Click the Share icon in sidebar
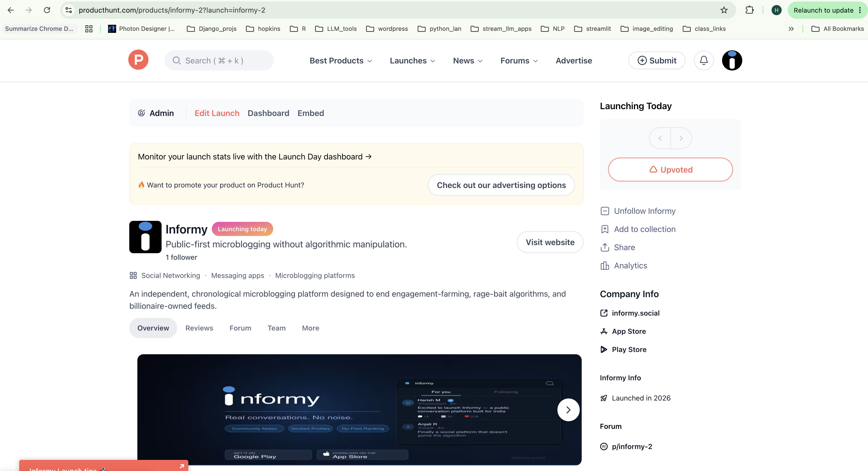The image size is (868, 471). tap(604, 247)
